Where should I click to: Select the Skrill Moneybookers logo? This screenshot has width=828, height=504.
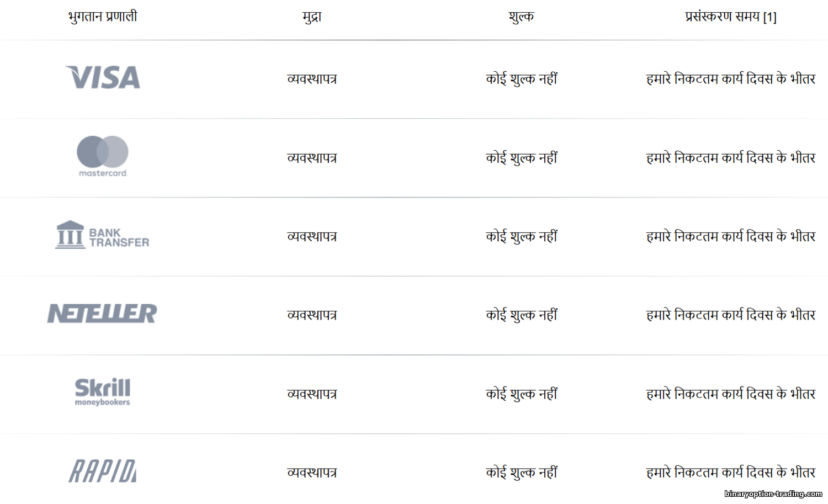pyautogui.click(x=103, y=392)
